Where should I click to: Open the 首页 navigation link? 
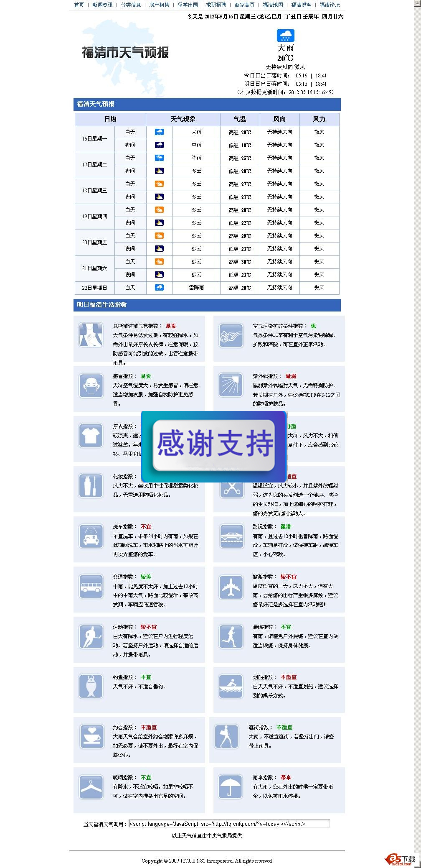pyautogui.click(x=79, y=5)
